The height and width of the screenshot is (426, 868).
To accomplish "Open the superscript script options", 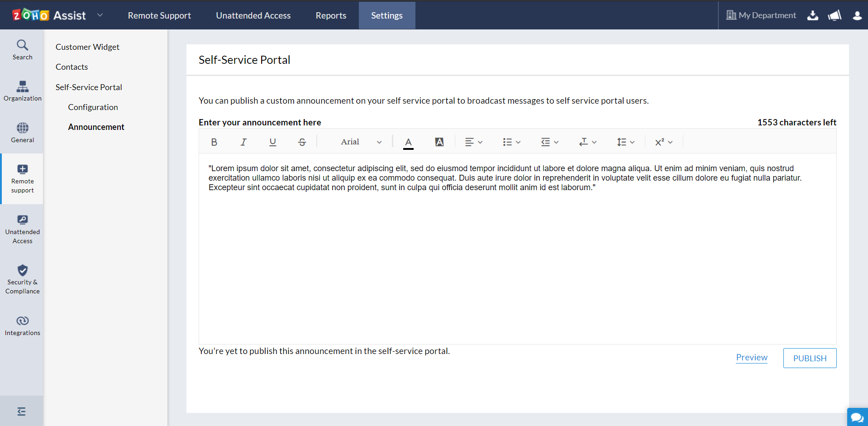I will click(x=664, y=142).
